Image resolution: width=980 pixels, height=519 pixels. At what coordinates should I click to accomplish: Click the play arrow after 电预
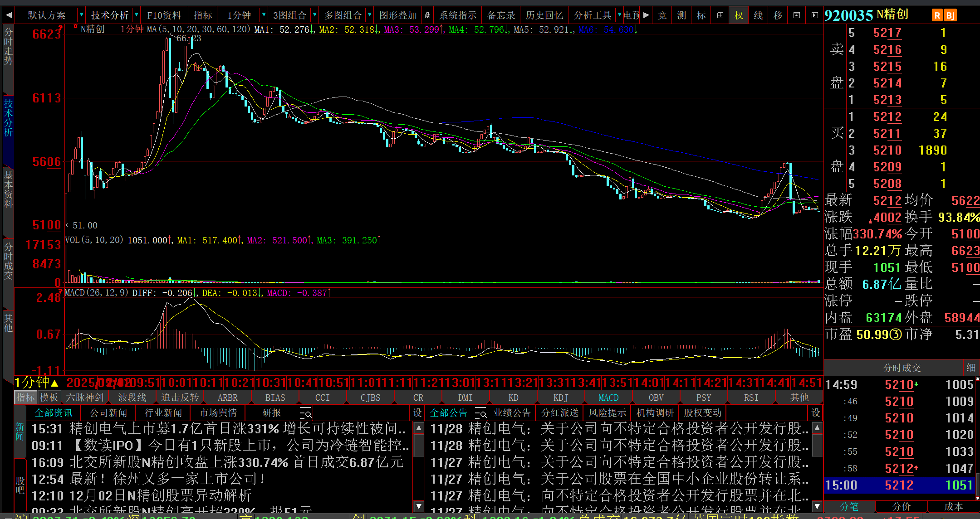646,15
